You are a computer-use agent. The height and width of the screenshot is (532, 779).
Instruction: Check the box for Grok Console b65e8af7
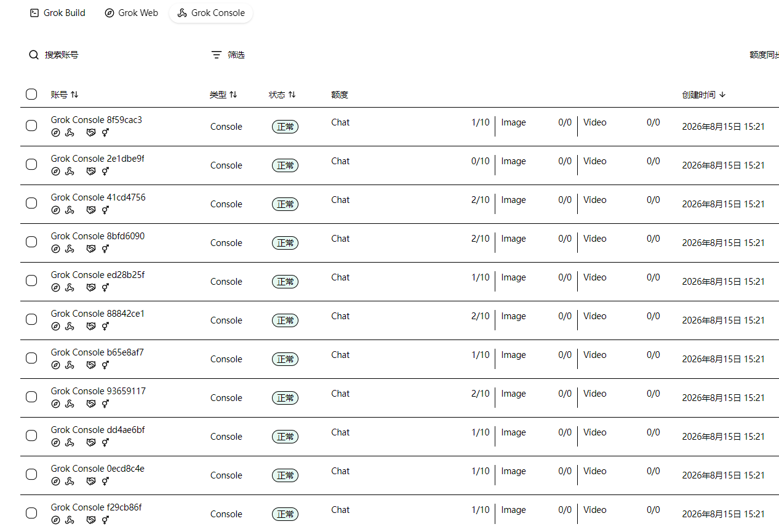point(31,358)
